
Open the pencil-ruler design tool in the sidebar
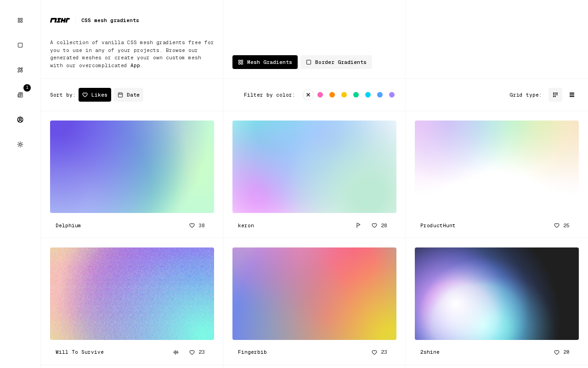tap(20, 70)
